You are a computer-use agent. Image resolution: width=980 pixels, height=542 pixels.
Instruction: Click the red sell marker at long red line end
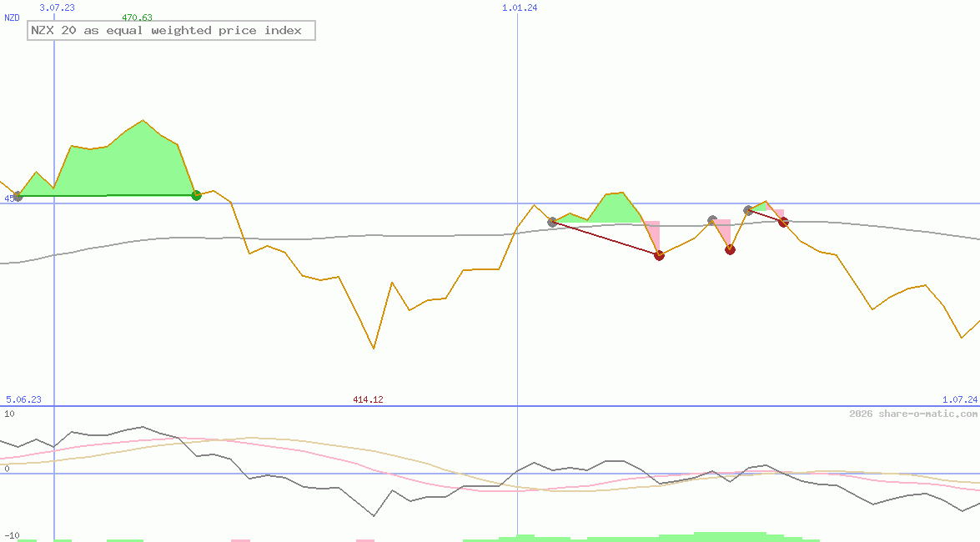pyautogui.click(x=659, y=255)
